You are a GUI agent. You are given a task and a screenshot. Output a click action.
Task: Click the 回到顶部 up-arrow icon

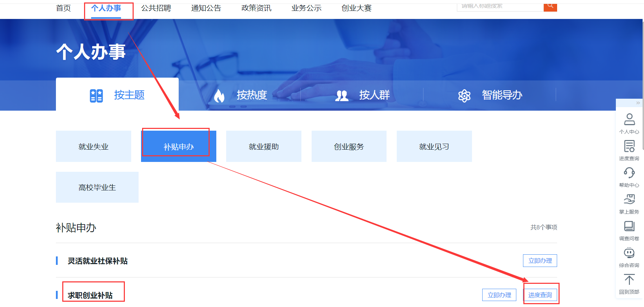coord(629,280)
